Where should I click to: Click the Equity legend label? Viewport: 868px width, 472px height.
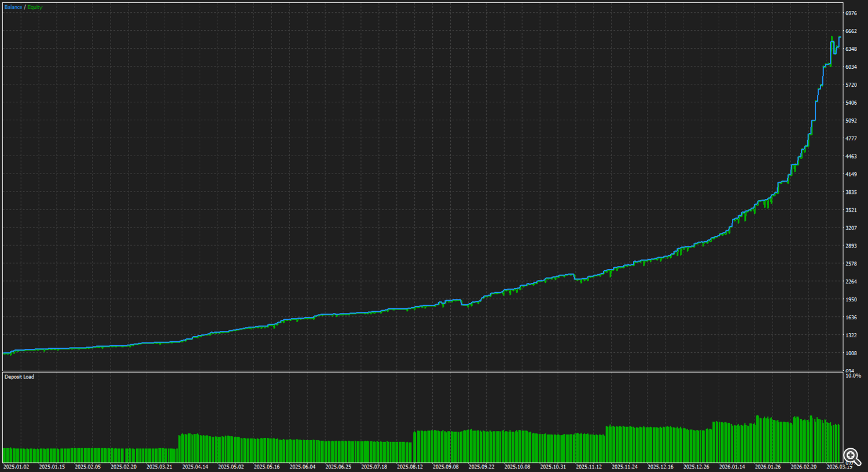35,8
